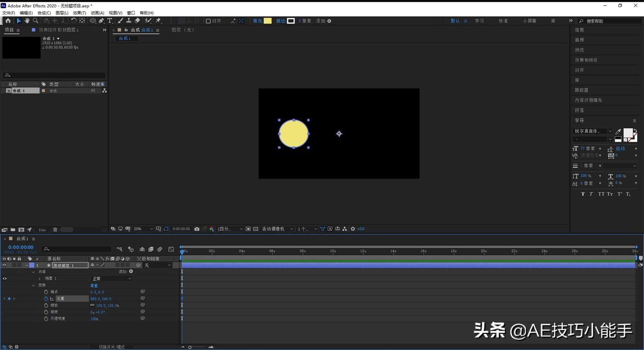This screenshot has width=644, height=350.
Task: Open the 效果(T) menu
Action: click(x=80, y=13)
